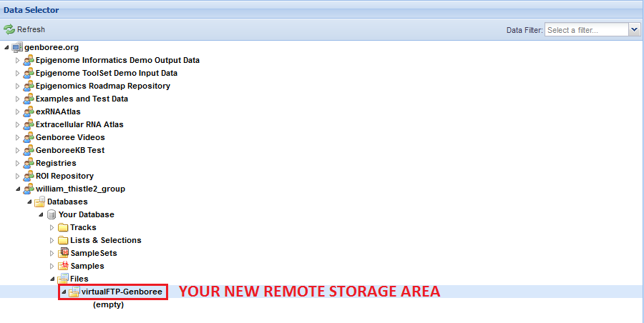Screen dimensions: 644x323
Task: Click the Your Database cylinder icon
Action: tap(52, 214)
